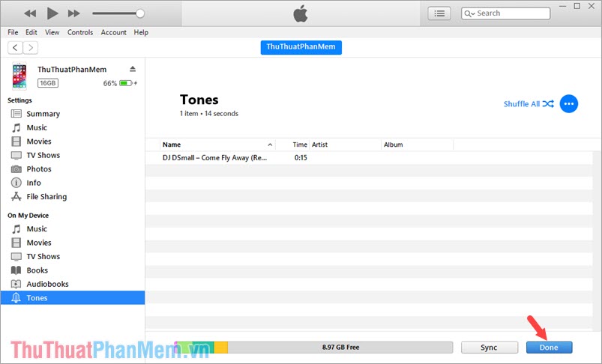This screenshot has width=602, height=364.
Task: Sort by the Name column header
Action: (x=217, y=145)
